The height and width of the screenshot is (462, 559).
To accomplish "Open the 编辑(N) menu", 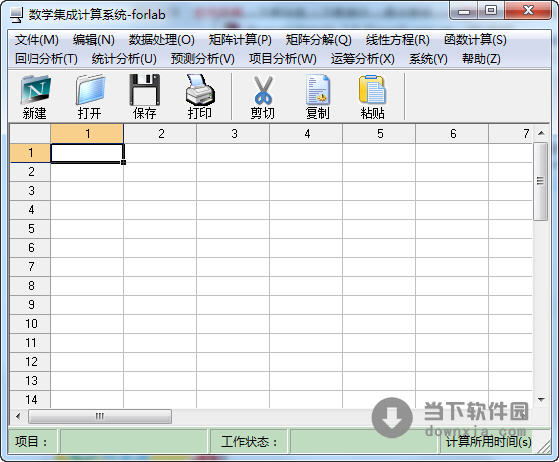I will (93, 40).
